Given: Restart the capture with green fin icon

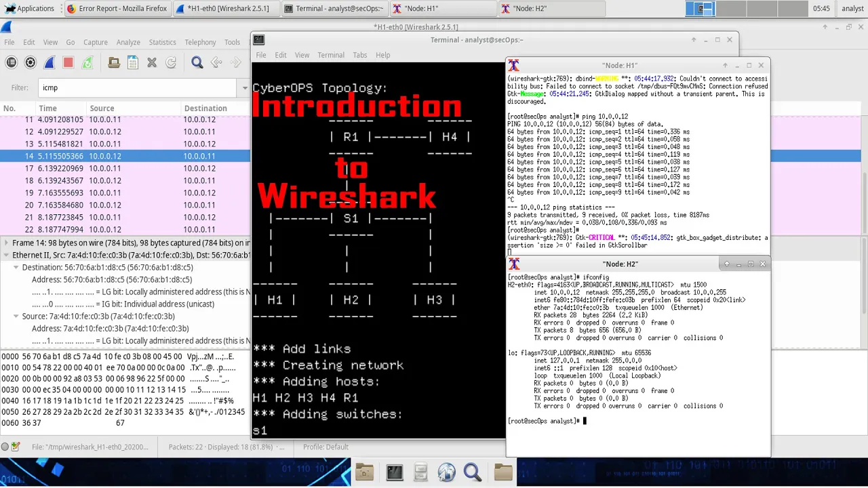Looking at the screenshot, I should 87,62.
